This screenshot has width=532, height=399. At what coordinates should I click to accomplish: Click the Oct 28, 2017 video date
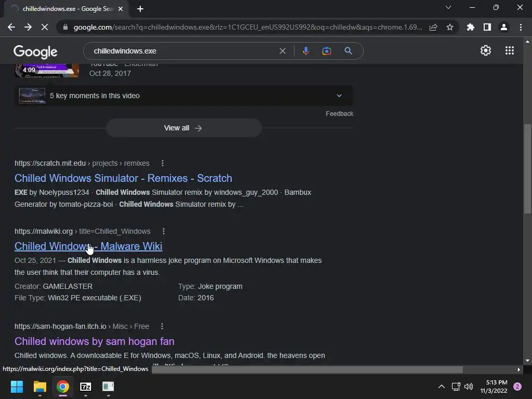(110, 73)
